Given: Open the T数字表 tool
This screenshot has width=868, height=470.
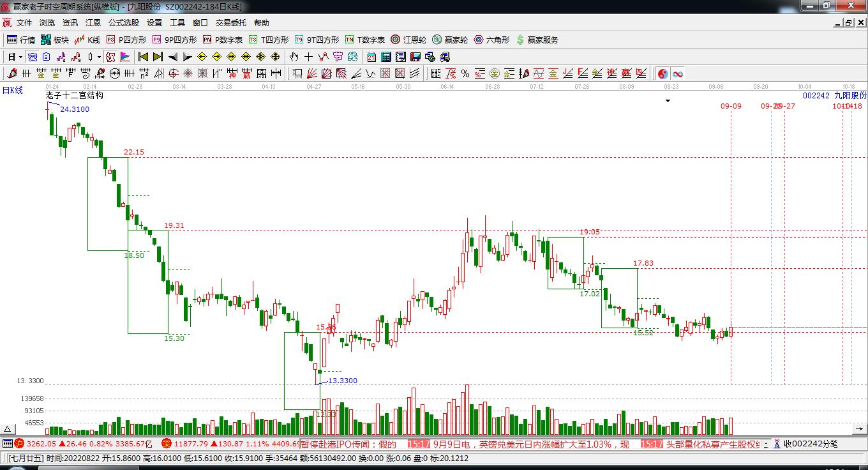Looking at the screenshot, I should pyautogui.click(x=365, y=40).
